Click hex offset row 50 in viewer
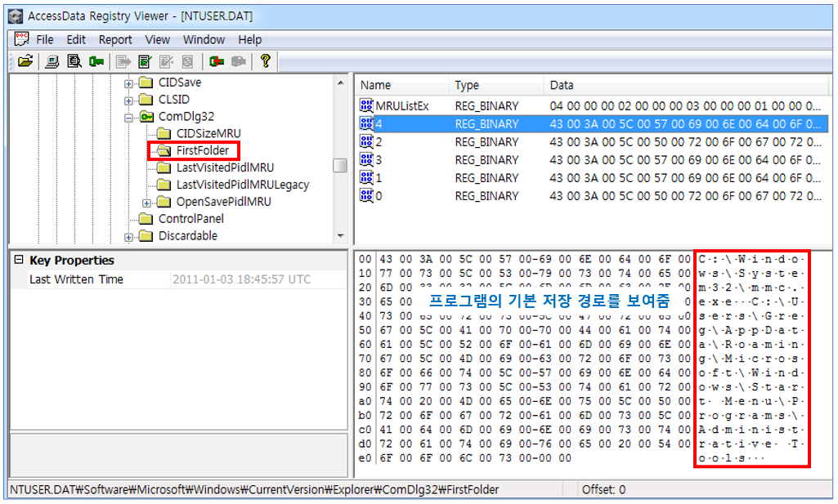The width and height of the screenshot is (838, 504). click(x=365, y=330)
